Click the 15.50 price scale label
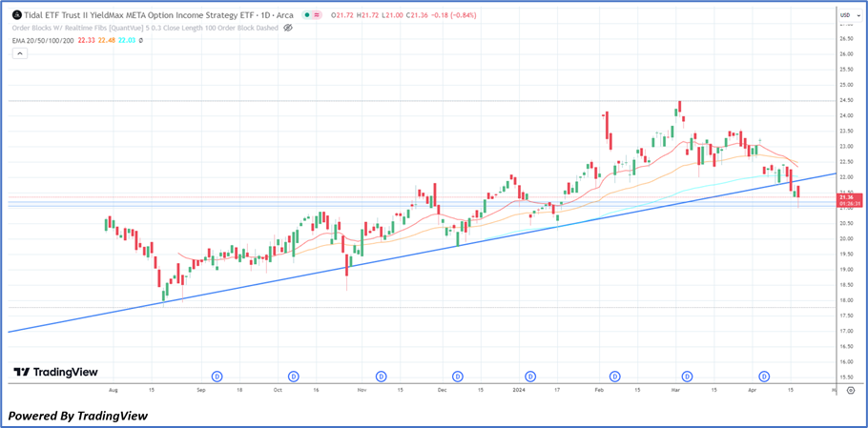The width and height of the screenshot is (868, 428). [847, 377]
